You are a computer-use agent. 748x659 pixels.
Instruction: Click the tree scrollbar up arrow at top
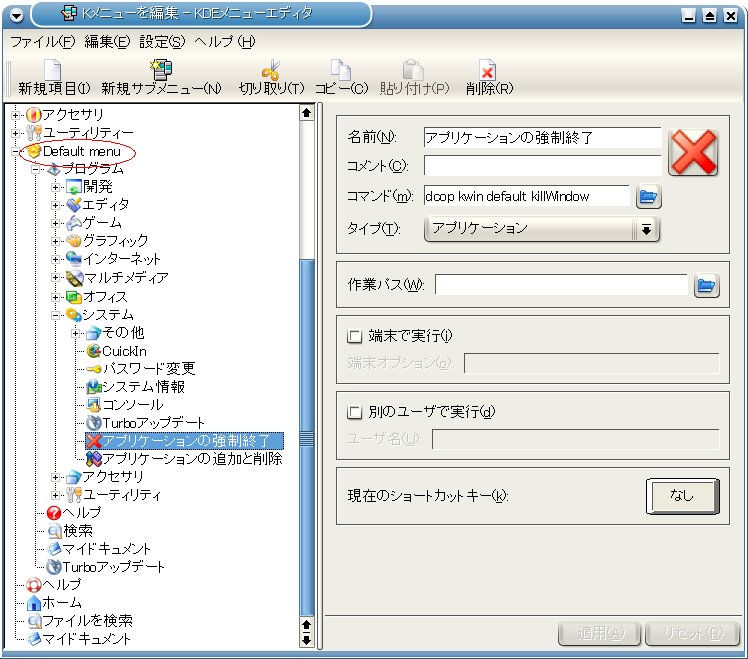tap(306, 113)
